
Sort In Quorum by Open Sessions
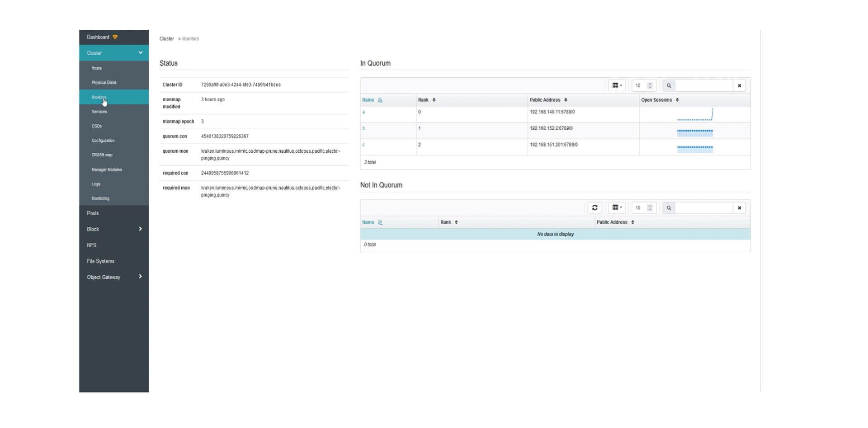660,100
